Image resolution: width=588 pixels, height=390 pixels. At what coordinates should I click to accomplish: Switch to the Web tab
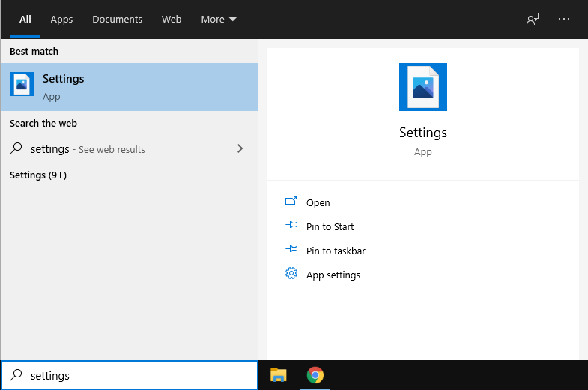[172, 19]
